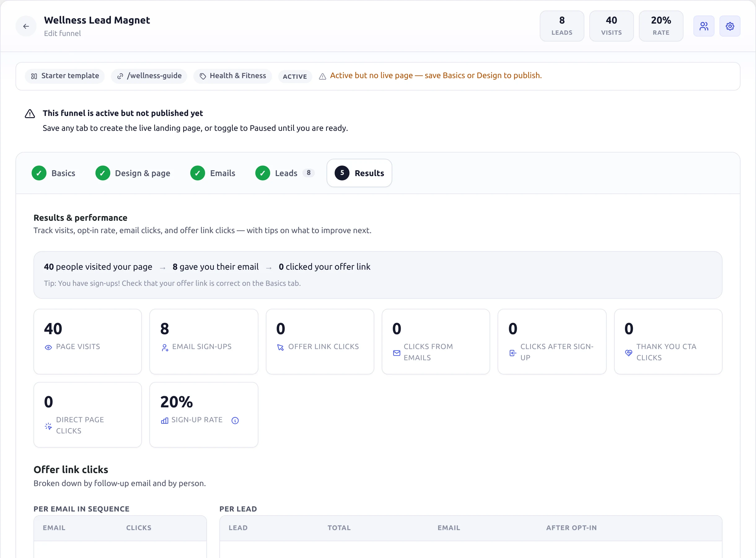The height and width of the screenshot is (558, 756).
Task: Click the heart icon by Thank You CTA Clicks
Action: pos(629,353)
